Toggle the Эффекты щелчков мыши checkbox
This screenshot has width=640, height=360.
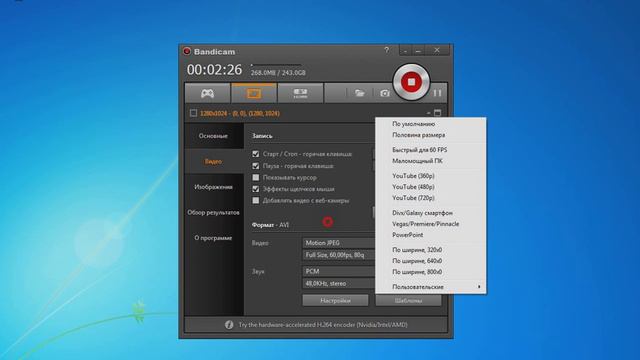256,189
